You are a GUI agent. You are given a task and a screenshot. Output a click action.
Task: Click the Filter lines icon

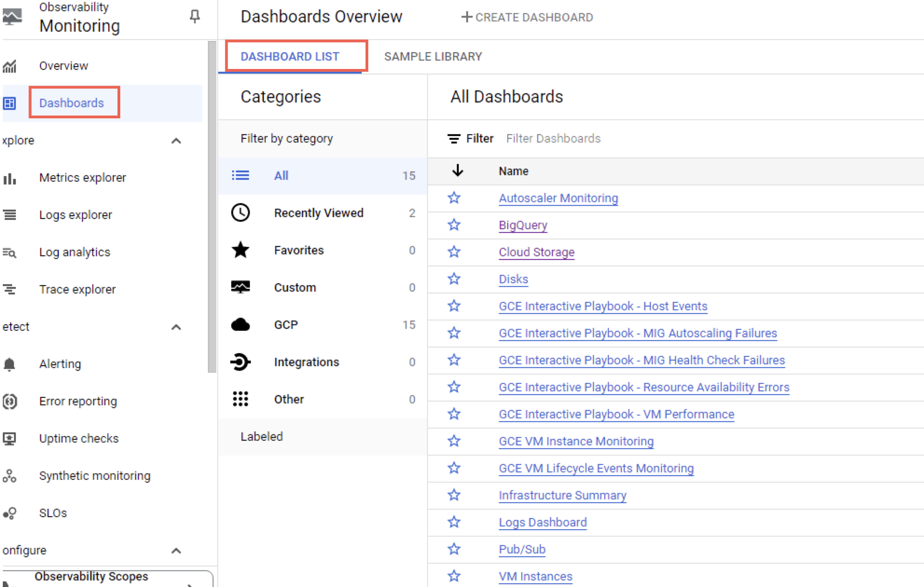(x=454, y=138)
